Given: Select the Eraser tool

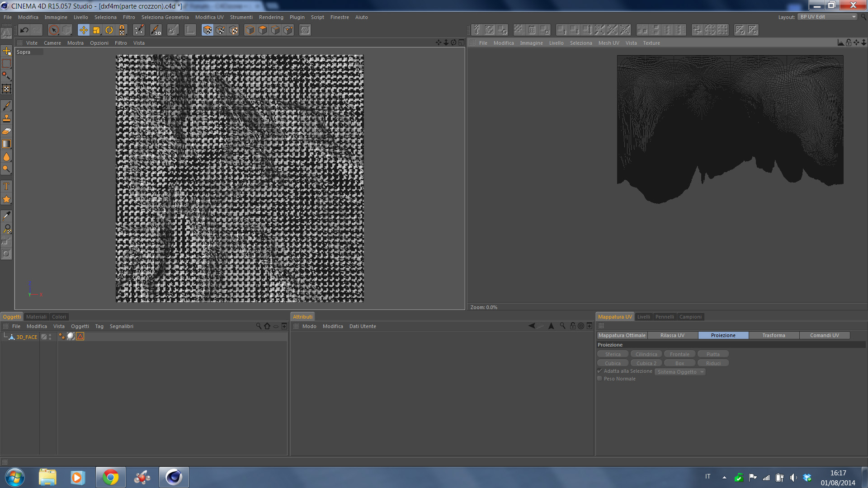Looking at the screenshot, I should (6, 131).
